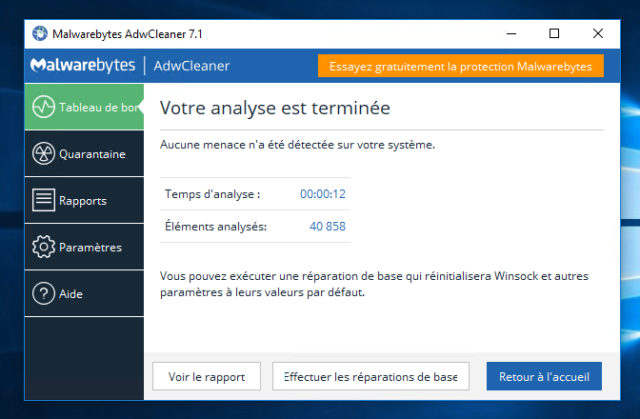
Task: Click Essayez gratuitement la protection Malwarebytes
Action: [x=460, y=66]
